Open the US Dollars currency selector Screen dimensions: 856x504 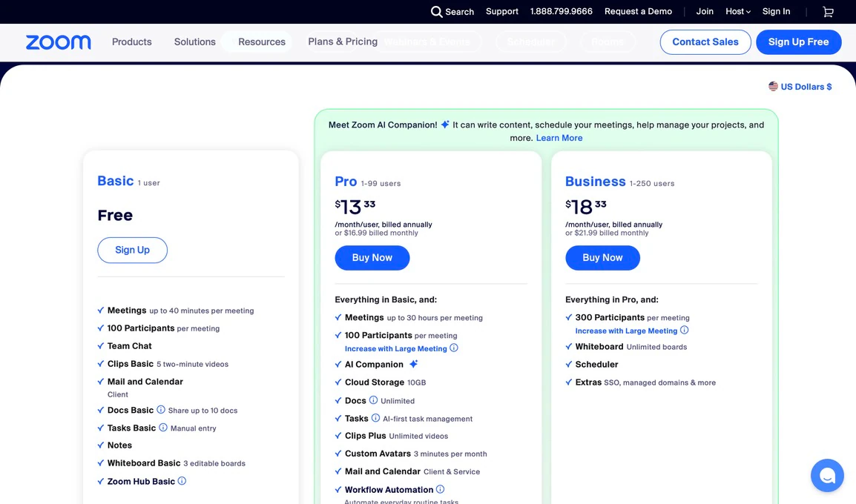[800, 86]
